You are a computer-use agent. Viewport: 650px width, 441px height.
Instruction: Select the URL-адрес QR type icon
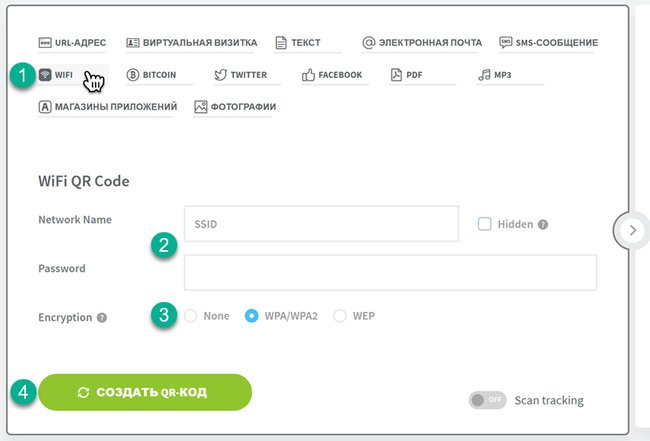45,42
